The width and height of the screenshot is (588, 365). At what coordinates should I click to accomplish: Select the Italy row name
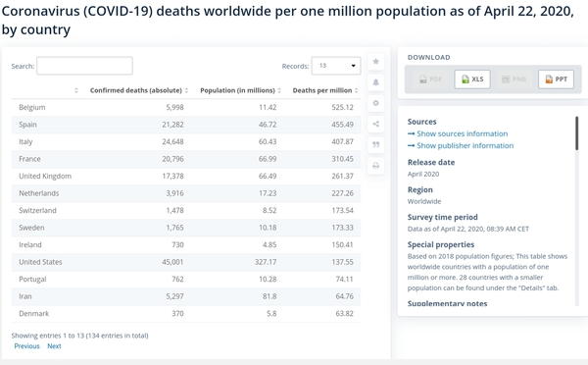(x=25, y=142)
